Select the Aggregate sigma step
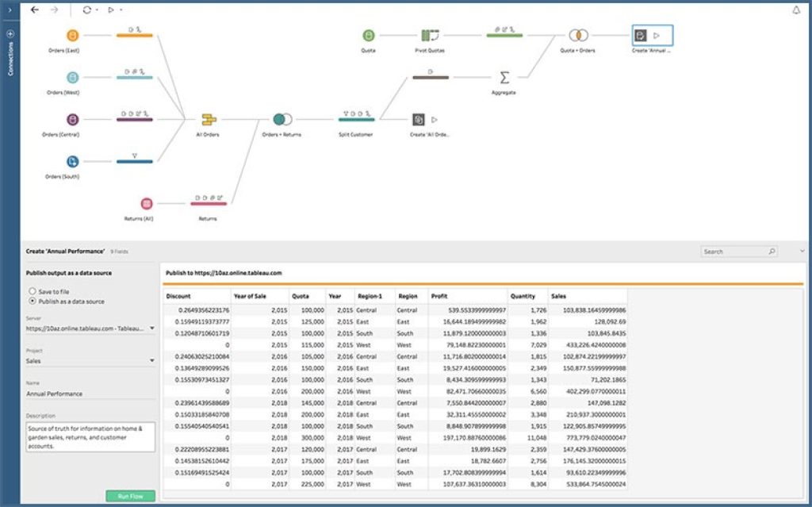 (504, 78)
